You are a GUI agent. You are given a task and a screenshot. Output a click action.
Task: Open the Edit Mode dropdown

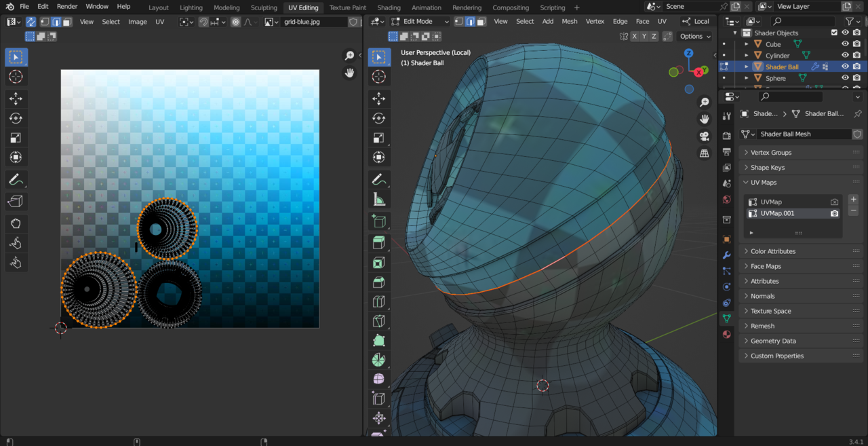tap(420, 21)
